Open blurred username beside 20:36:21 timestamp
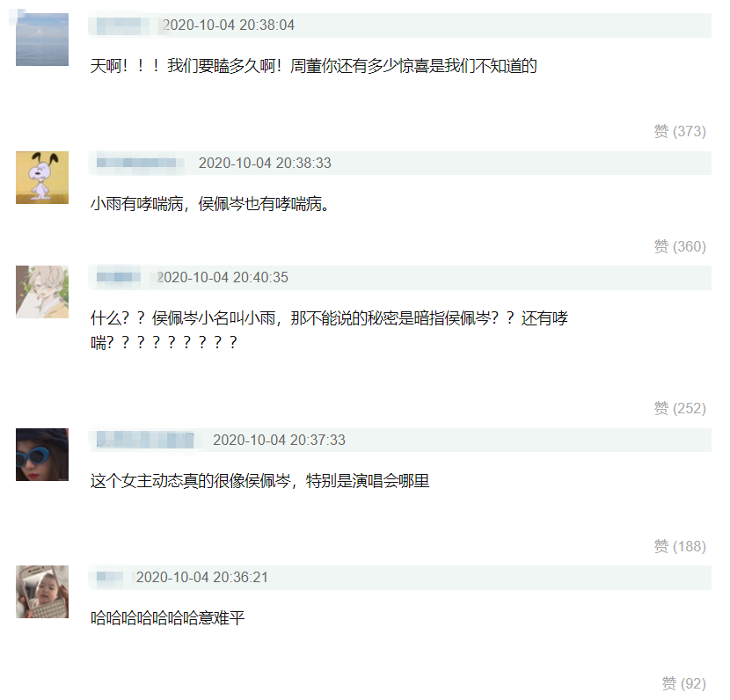 pos(110,577)
